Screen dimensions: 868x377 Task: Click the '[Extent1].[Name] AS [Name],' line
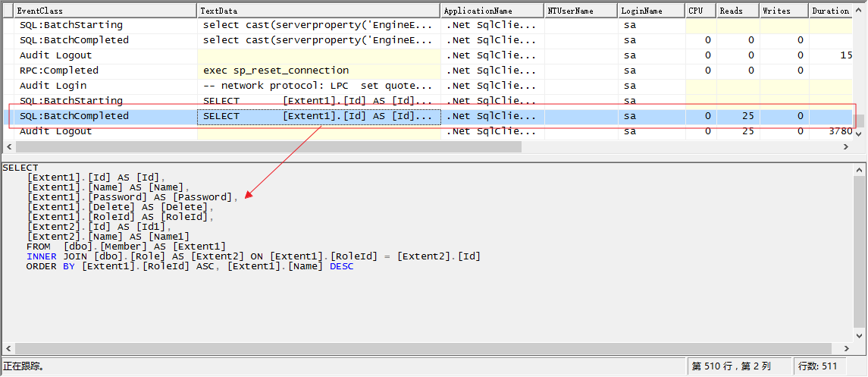pyautogui.click(x=108, y=187)
